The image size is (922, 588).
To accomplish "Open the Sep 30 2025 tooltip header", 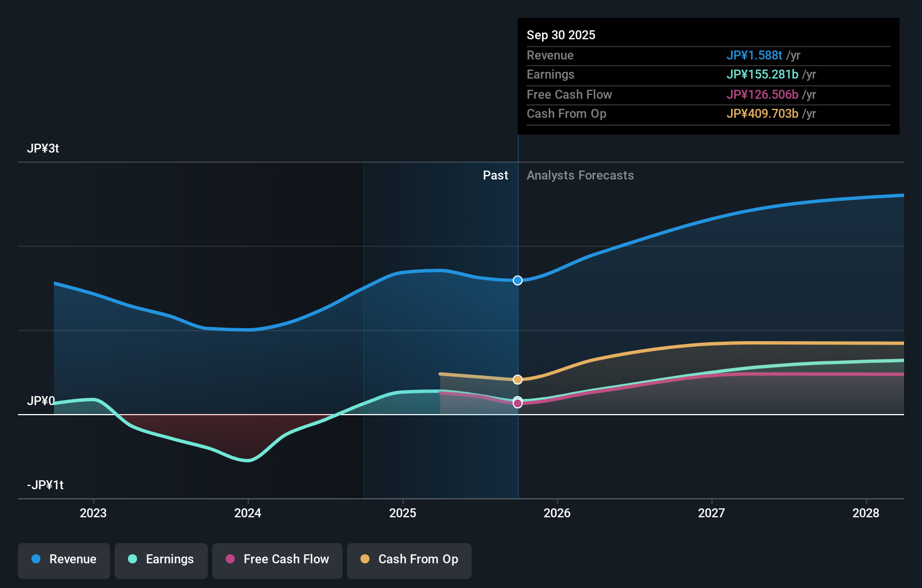I will pos(560,35).
